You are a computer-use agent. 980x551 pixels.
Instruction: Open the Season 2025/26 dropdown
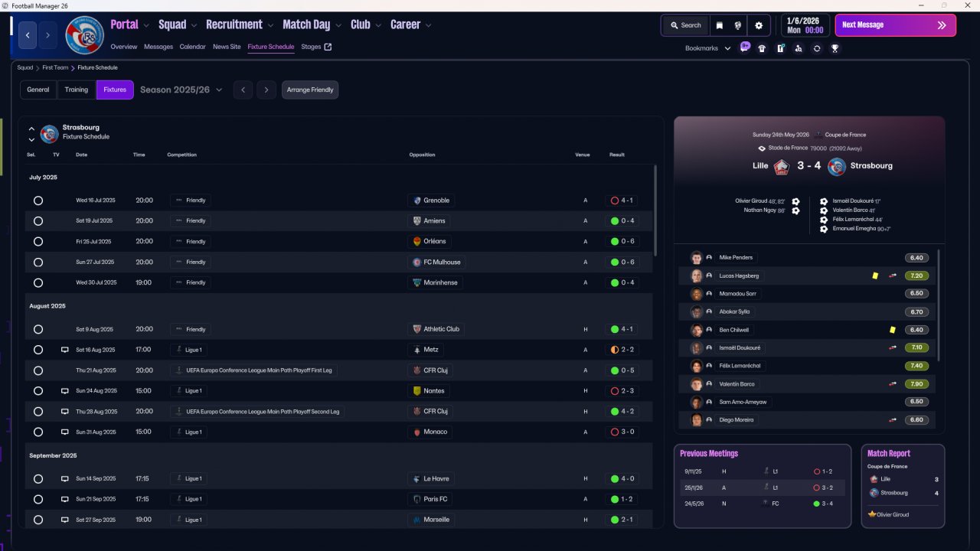click(x=181, y=90)
